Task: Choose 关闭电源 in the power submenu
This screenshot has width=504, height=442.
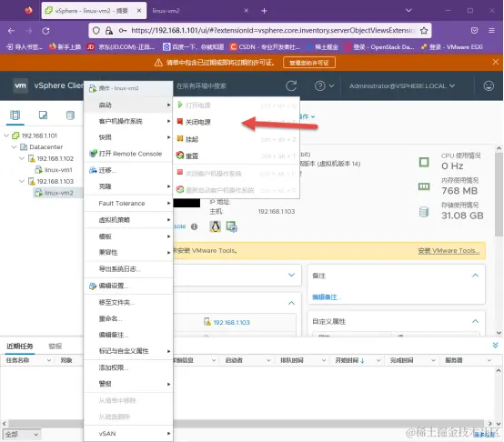Action: 237,122
